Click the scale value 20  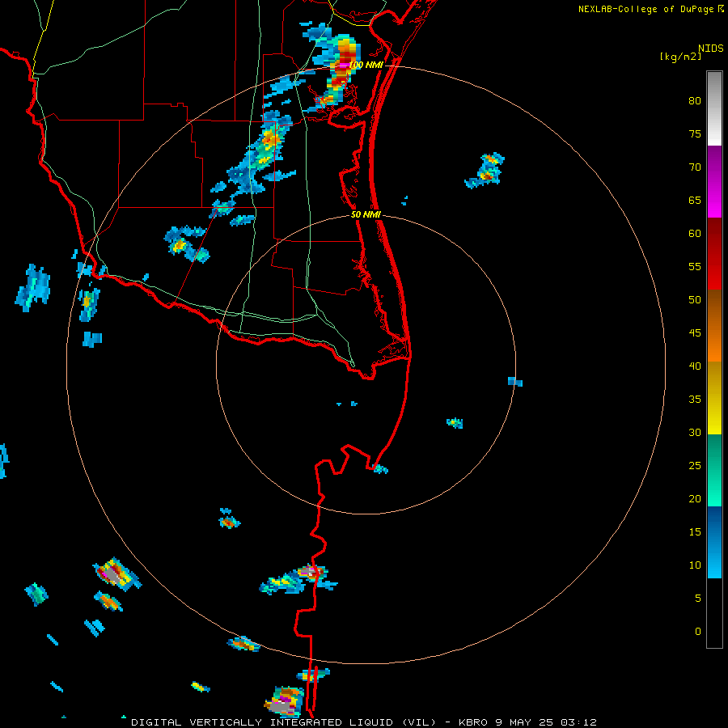pyautogui.click(x=695, y=498)
